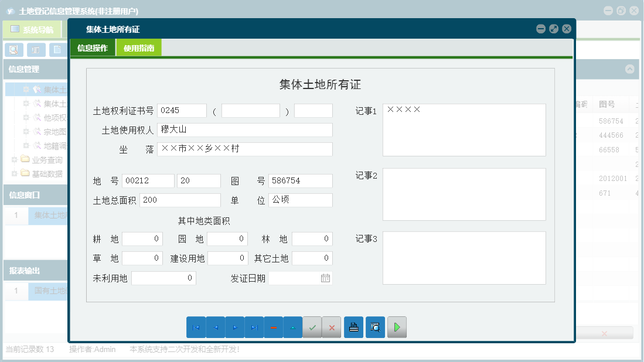This screenshot has width=644, height=362.
Task: Click the 记事2 text area
Action: (x=464, y=194)
